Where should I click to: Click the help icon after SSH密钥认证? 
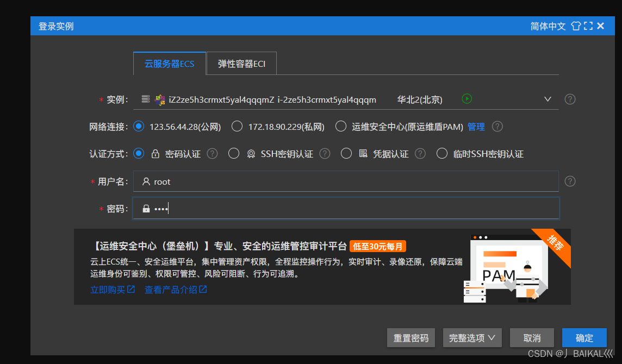tap(325, 153)
